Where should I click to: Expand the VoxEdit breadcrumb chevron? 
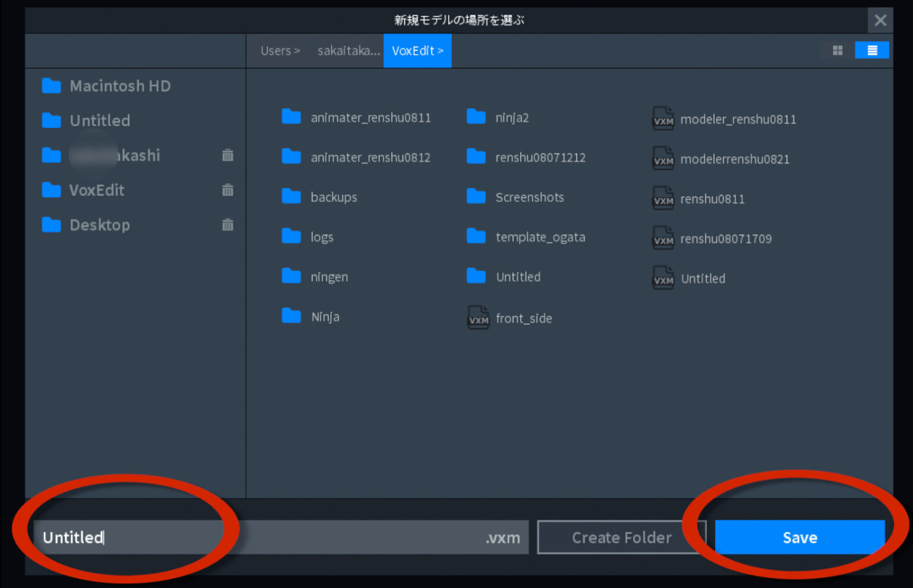(x=441, y=51)
